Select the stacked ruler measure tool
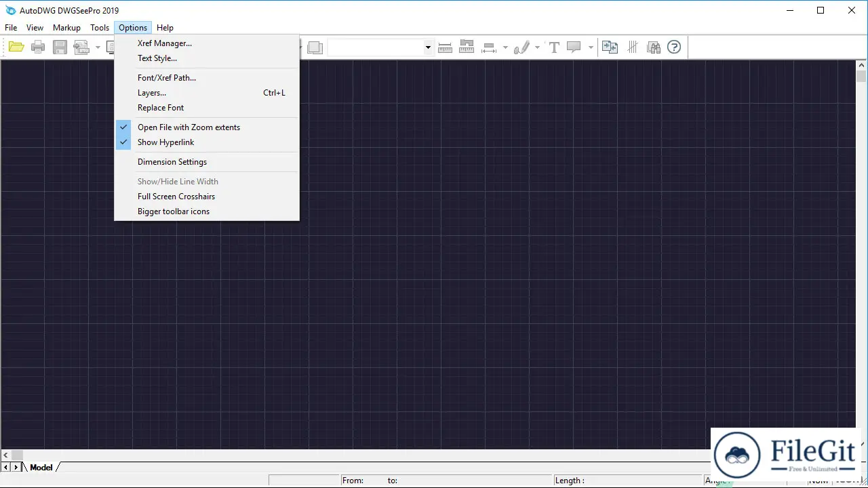868x488 pixels. pos(467,47)
